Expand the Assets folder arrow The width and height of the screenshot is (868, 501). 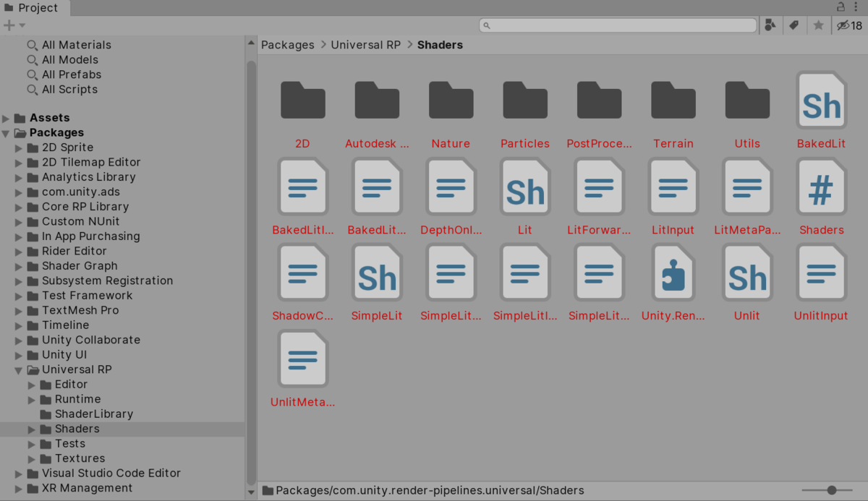pyautogui.click(x=7, y=118)
